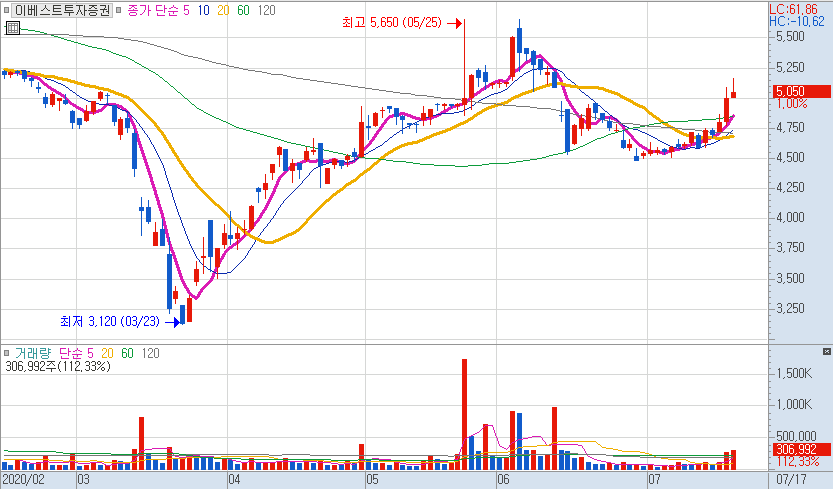Click the LC:61,86 indicator
The width and height of the screenshot is (833, 489).
(794, 9)
